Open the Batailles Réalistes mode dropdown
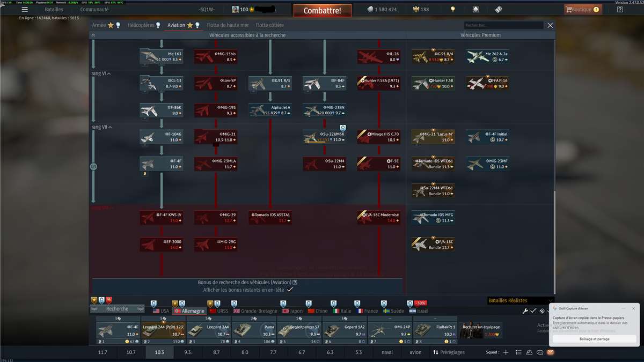This screenshot has height=362, width=644. [x=519, y=300]
